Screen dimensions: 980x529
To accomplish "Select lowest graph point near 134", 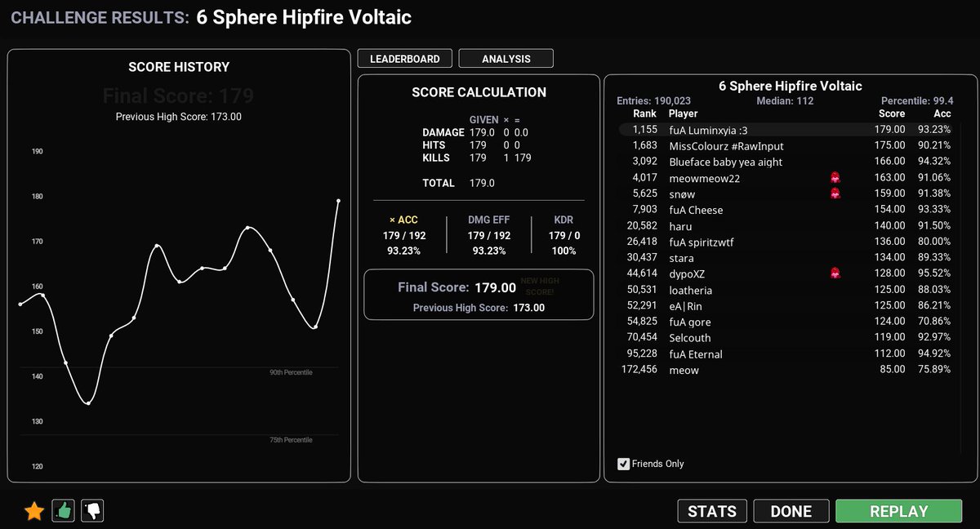I will click(88, 402).
